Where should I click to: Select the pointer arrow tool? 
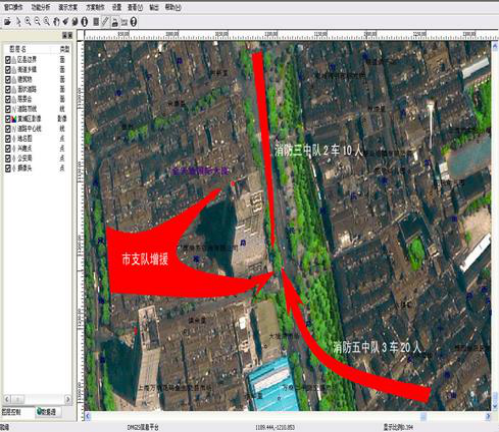(19, 22)
